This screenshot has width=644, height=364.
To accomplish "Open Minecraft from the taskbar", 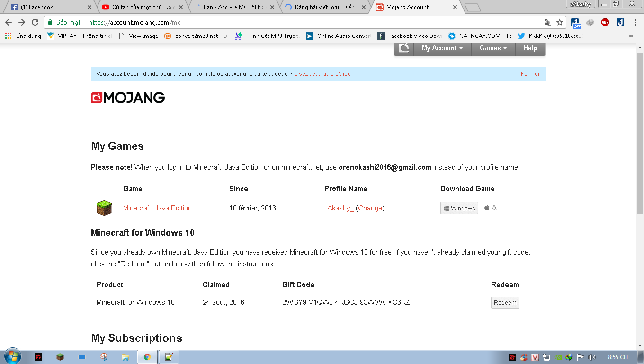I will 60,357.
